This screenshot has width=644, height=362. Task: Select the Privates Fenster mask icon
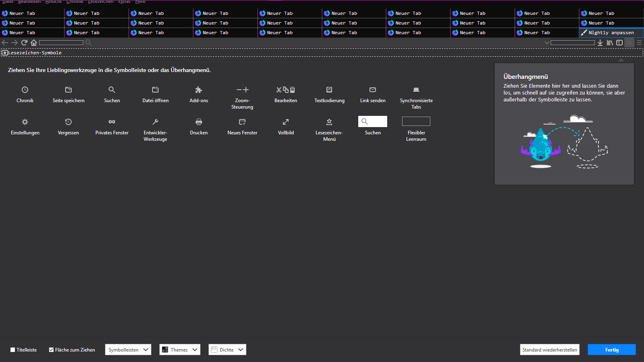coord(112,122)
